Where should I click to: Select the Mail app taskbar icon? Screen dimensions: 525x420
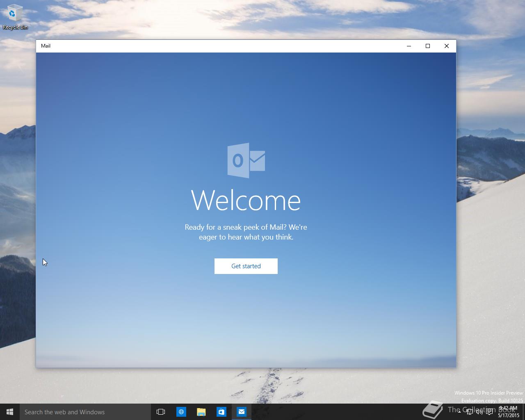241,412
